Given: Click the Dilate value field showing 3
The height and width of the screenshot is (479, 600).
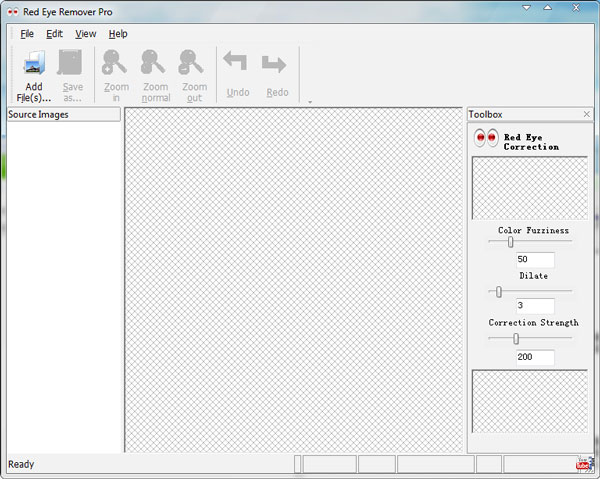Looking at the screenshot, I should [x=535, y=306].
